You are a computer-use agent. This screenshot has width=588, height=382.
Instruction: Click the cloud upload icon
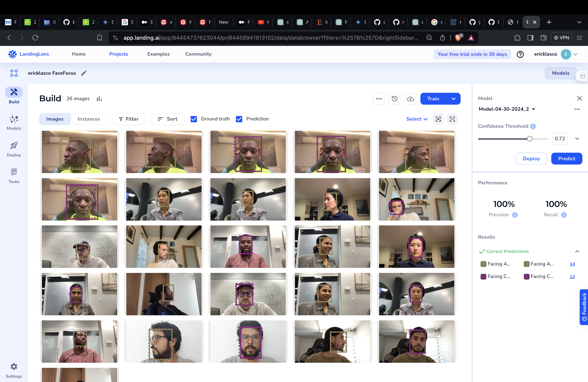(410, 99)
